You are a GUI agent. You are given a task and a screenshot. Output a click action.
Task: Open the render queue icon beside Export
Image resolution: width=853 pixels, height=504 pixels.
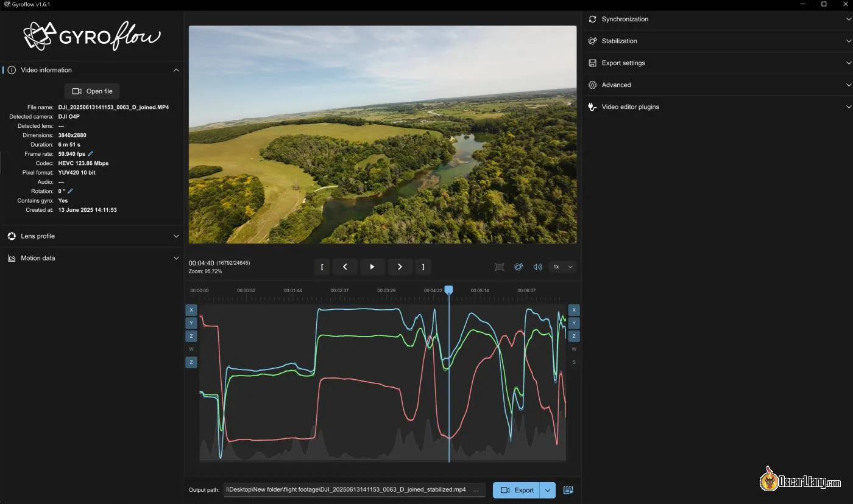coord(568,490)
